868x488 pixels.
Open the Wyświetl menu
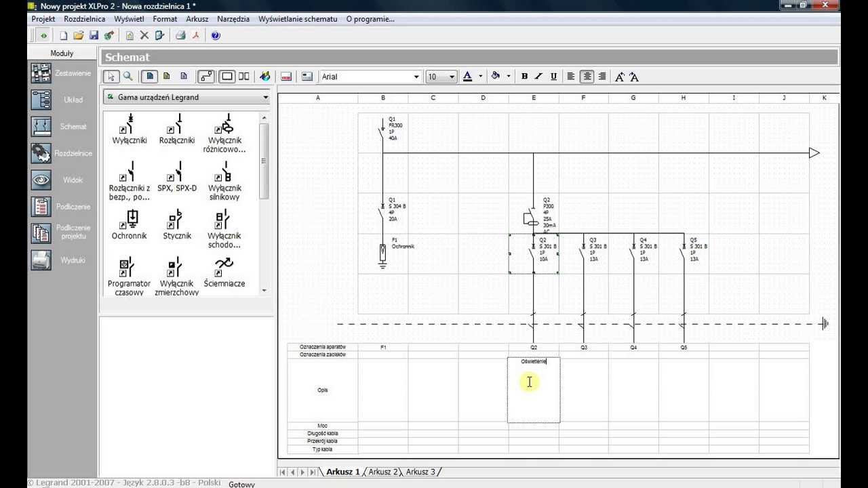pos(129,19)
